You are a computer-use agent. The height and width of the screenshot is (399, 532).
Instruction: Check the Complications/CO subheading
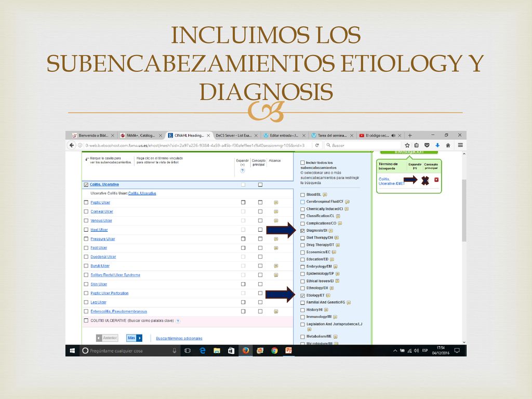tap(302, 223)
